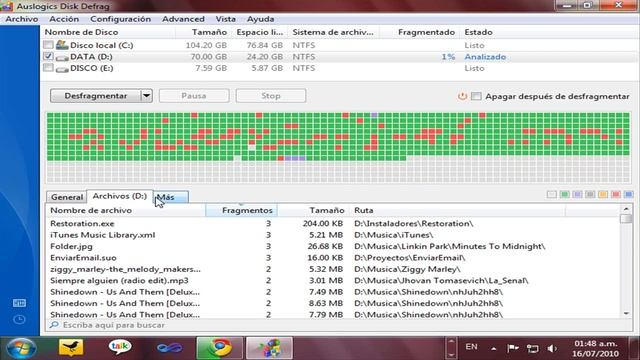Image resolution: width=640 pixels, height=360 pixels.
Task: Click the EN language indicator
Action: 471,347
